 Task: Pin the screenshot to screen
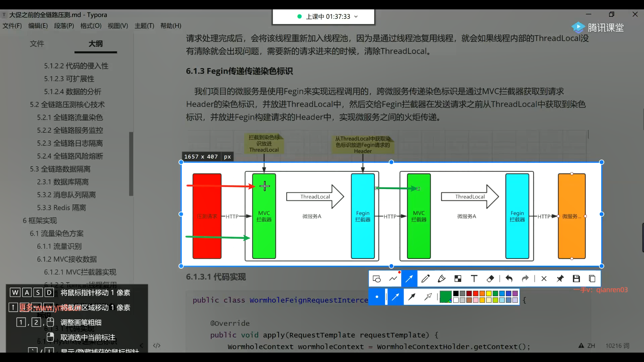pos(560,279)
